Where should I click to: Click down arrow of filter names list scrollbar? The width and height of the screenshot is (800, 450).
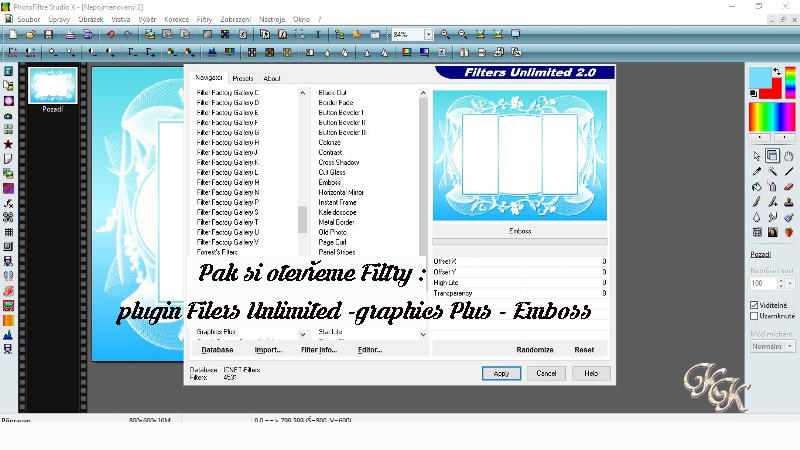click(x=423, y=335)
